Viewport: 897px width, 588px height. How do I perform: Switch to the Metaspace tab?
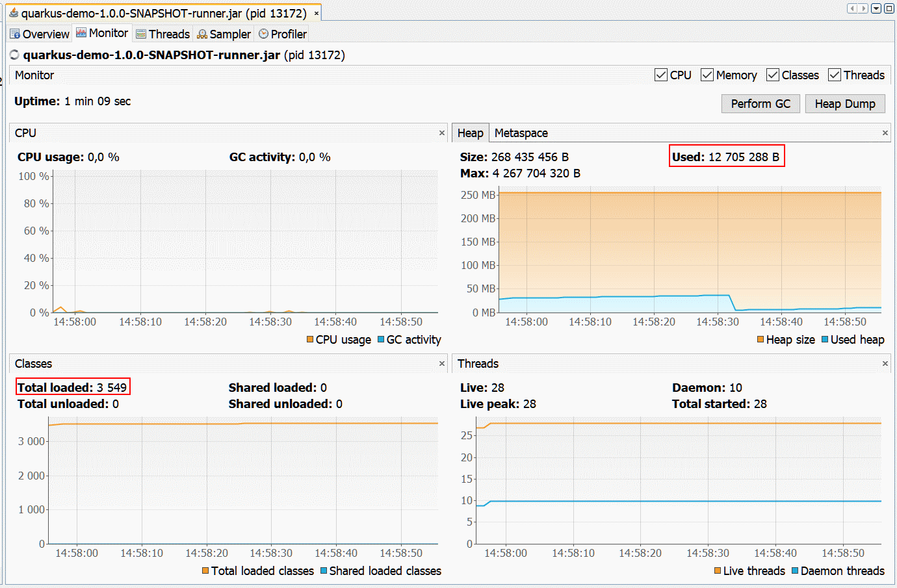click(521, 133)
